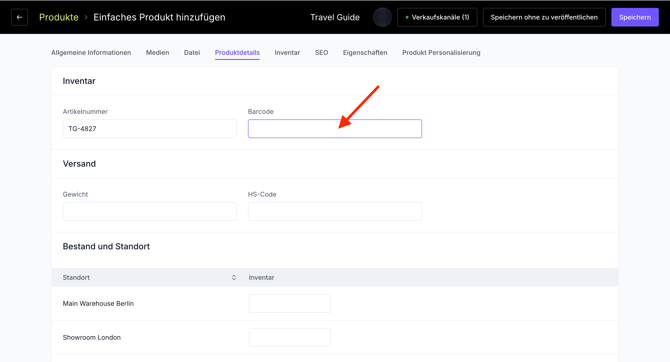Click the back arrow icon

(x=19, y=18)
